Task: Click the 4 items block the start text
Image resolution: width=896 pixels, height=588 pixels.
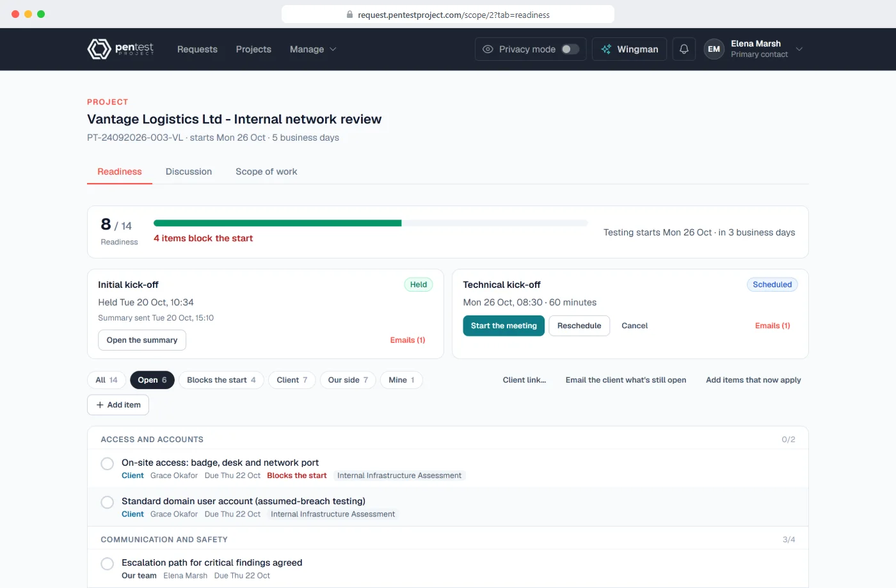Action: pyautogui.click(x=203, y=238)
